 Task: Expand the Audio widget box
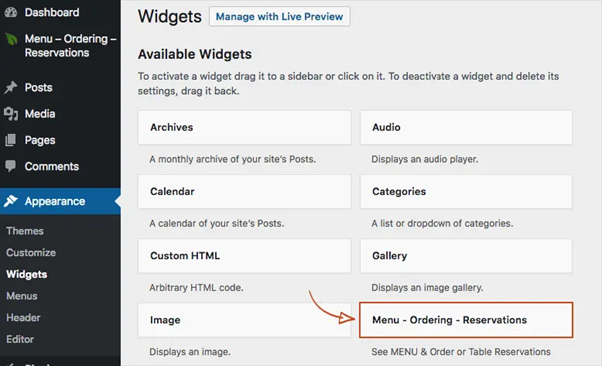(x=466, y=128)
